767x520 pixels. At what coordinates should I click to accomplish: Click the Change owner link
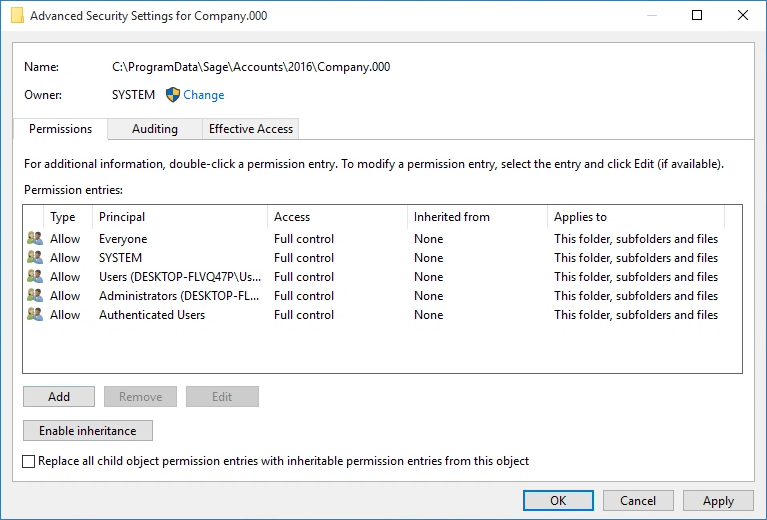click(x=204, y=95)
